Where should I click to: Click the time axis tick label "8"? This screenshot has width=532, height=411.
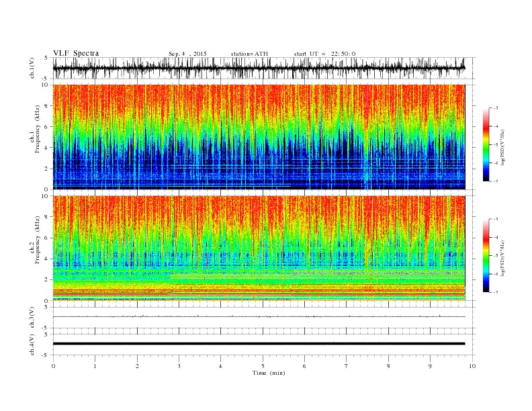(388, 366)
